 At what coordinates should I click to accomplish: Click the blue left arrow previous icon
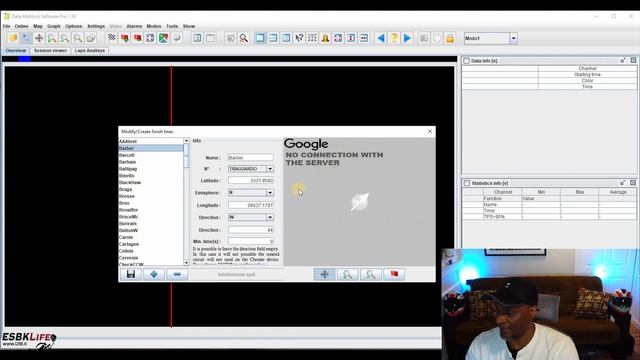click(381, 38)
